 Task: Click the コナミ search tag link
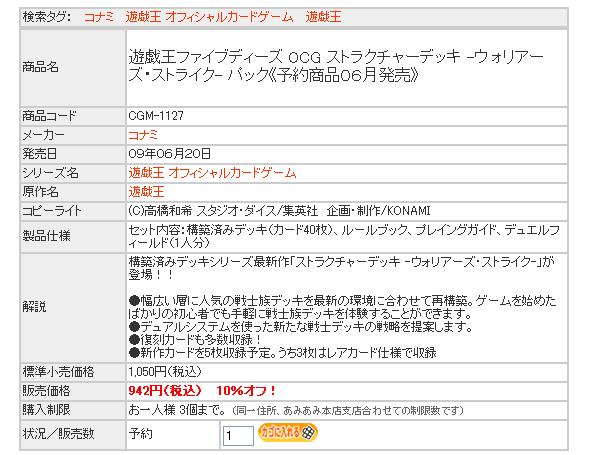tap(99, 17)
